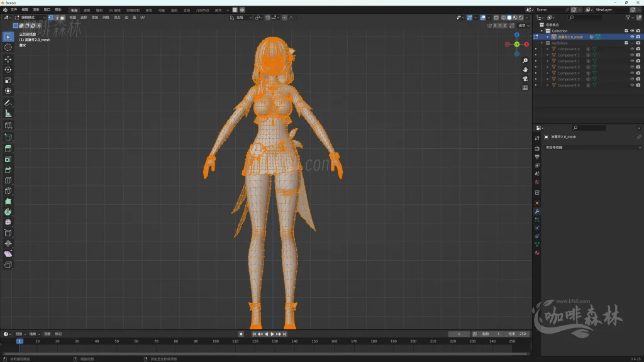
Task: Hide Component 3 in viewport
Action: coord(632,67)
